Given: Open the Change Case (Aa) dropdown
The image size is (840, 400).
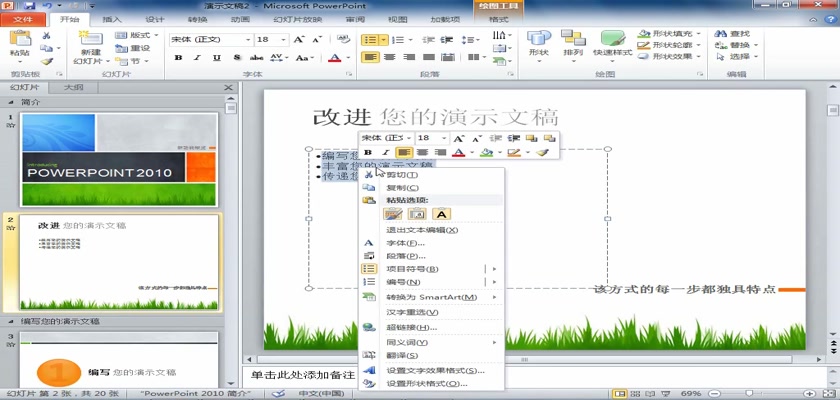Looking at the screenshot, I should coord(305,57).
